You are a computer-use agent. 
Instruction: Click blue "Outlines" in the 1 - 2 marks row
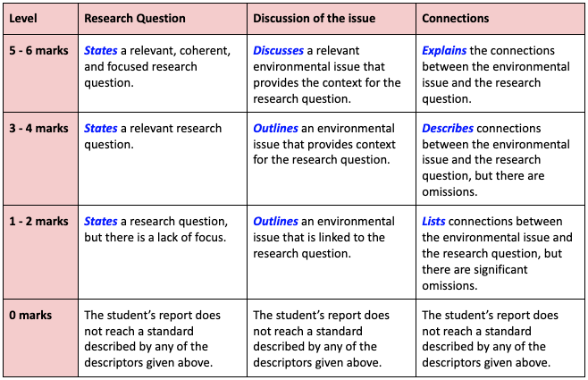click(x=275, y=221)
